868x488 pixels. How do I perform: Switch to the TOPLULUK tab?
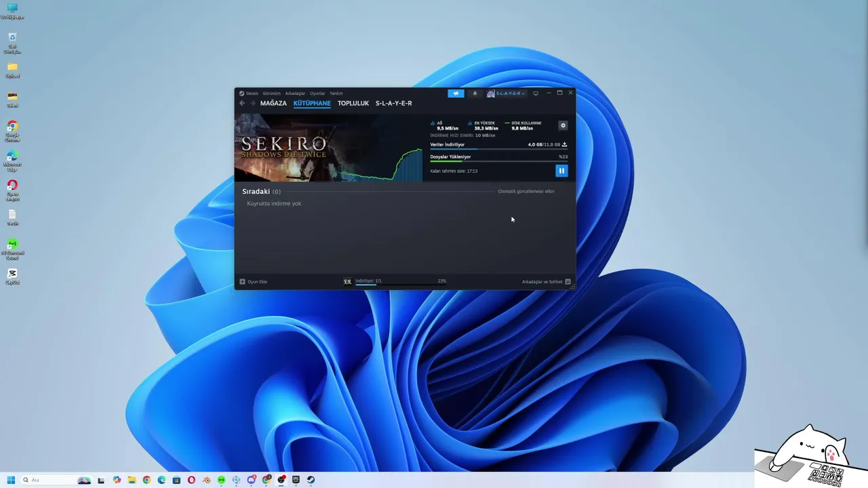coord(353,103)
